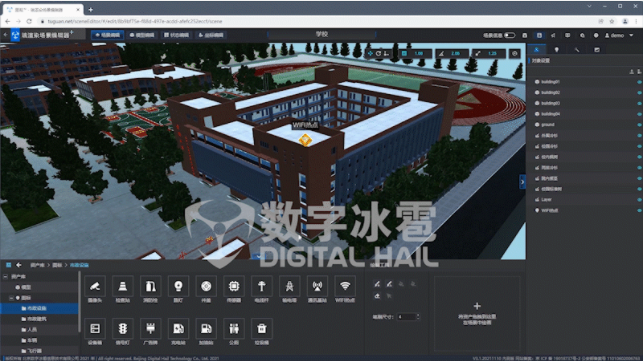The height and width of the screenshot is (361, 643).
Task: Select the communication base station icon
Action: (x=317, y=286)
